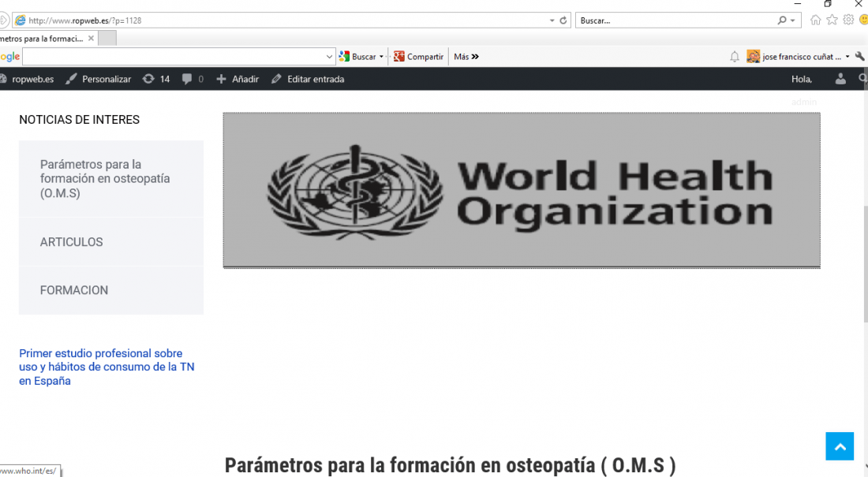The height and width of the screenshot is (477, 868).
Task: Click the Google toolbar Buscar button
Action: click(357, 57)
